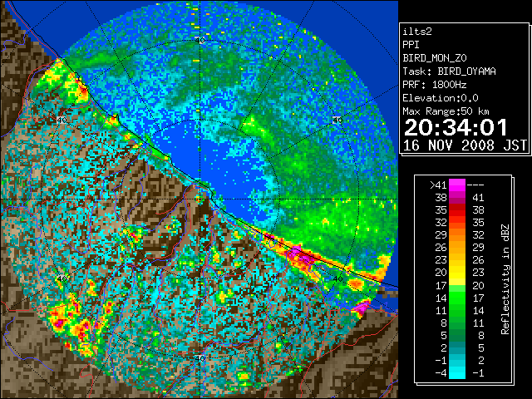Pick the red band in the reflectivity legend
Viewport: 532px width, 399px height.
tap(457, 211)
